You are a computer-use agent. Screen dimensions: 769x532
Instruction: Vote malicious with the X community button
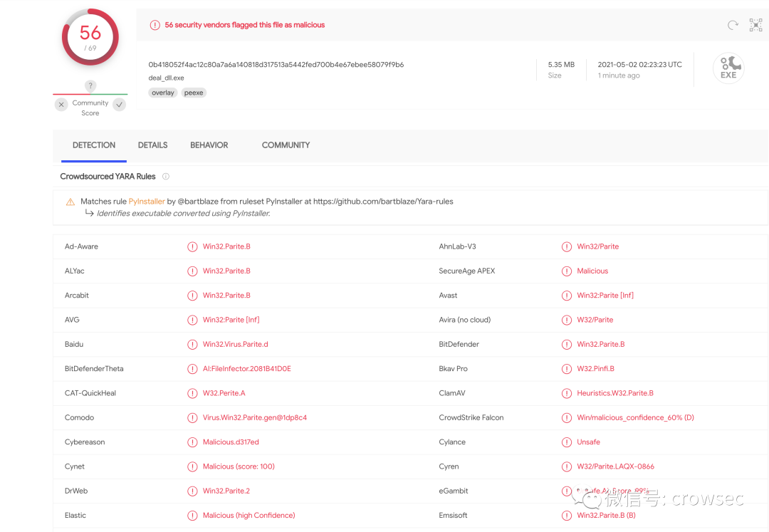coord(61,105)
